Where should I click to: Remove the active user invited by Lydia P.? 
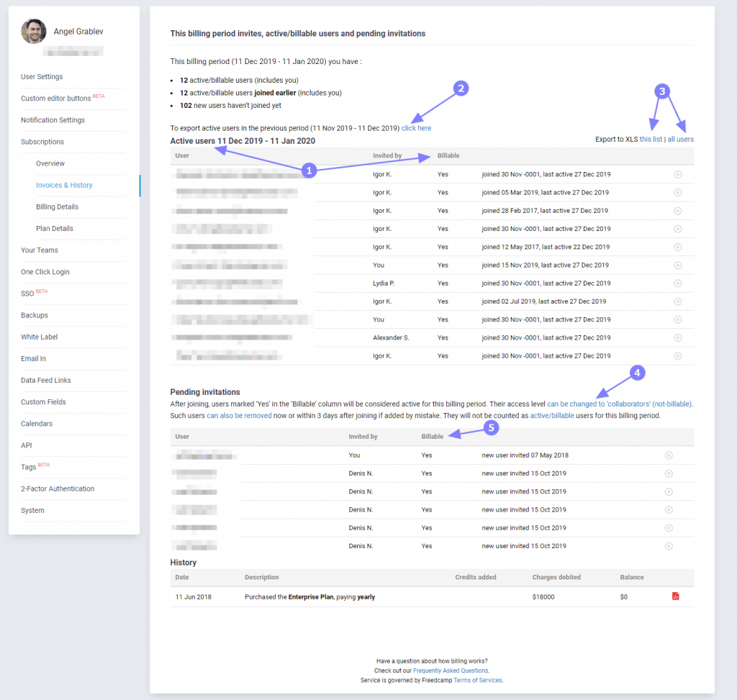tap(677, 283)
